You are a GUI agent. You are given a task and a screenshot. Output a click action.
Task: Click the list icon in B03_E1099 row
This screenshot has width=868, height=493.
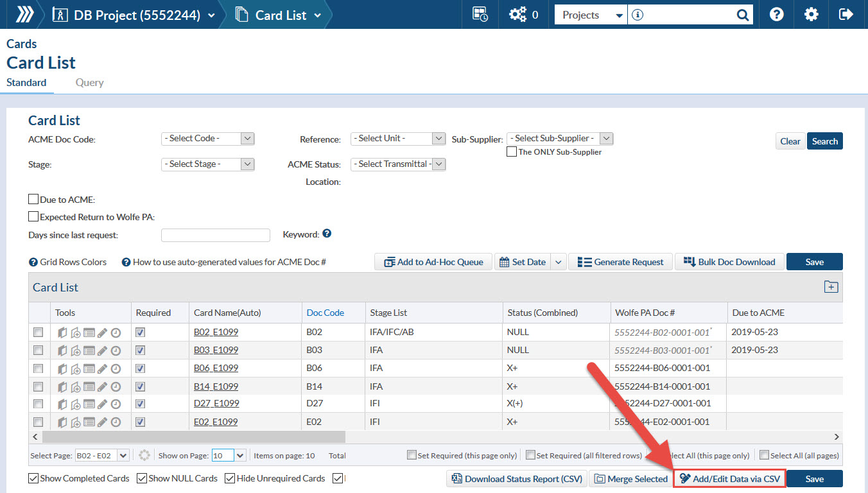pos(89,350)
